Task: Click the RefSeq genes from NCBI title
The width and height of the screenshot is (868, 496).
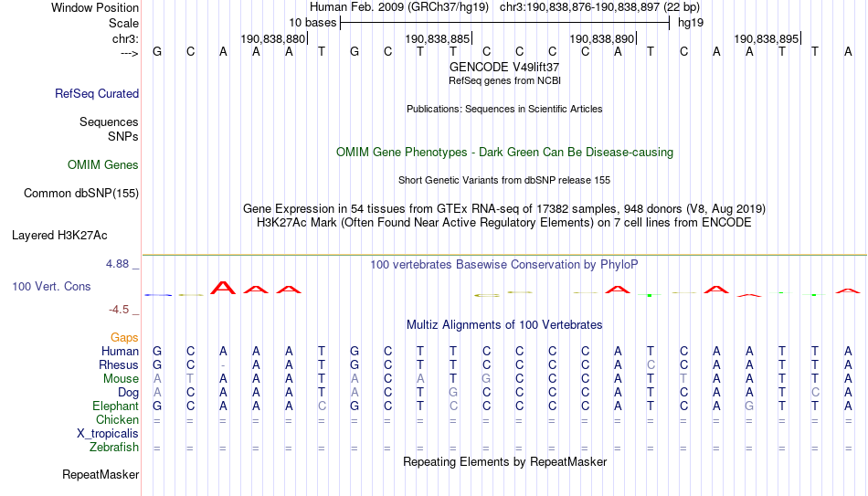Action: pyautogui.click(x=505, y=80)
